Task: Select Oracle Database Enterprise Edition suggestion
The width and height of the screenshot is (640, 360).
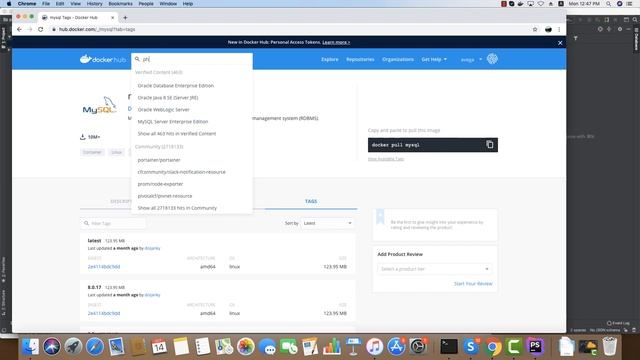Action: [176, 86]
